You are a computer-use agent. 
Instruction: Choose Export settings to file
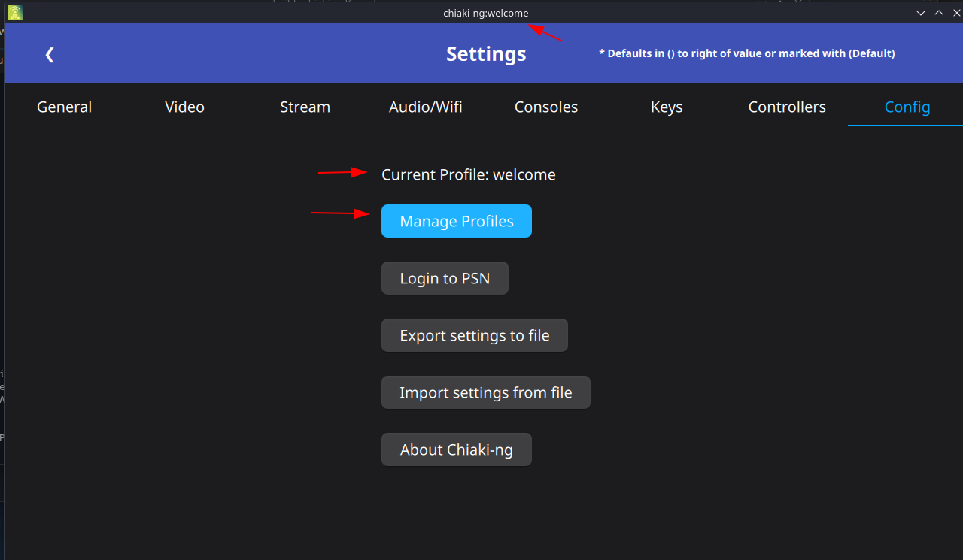[x=475, y=335]
